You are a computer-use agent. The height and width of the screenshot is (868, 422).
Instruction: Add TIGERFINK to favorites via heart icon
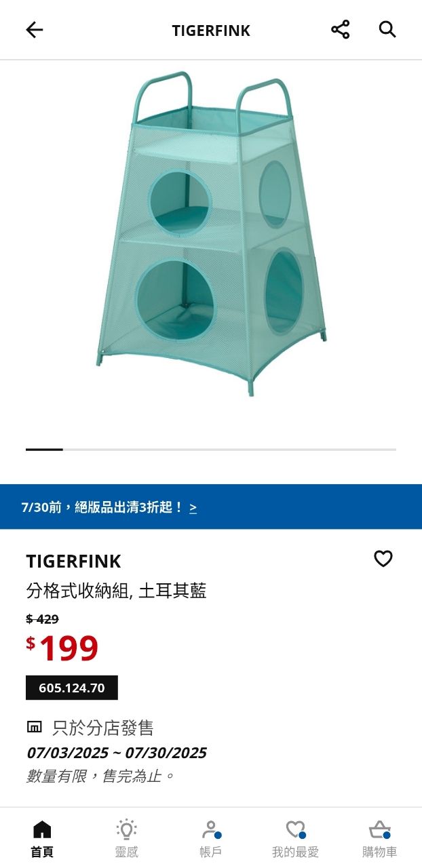point(383,559)
